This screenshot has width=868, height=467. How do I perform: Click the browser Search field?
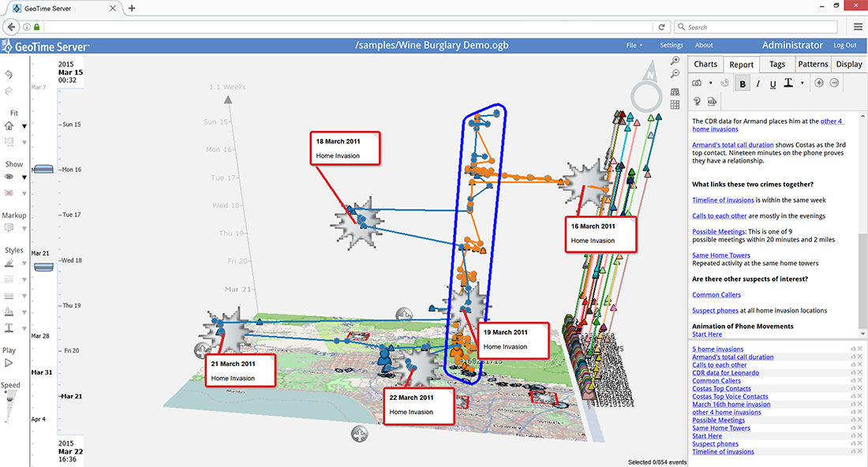(756, 27)
